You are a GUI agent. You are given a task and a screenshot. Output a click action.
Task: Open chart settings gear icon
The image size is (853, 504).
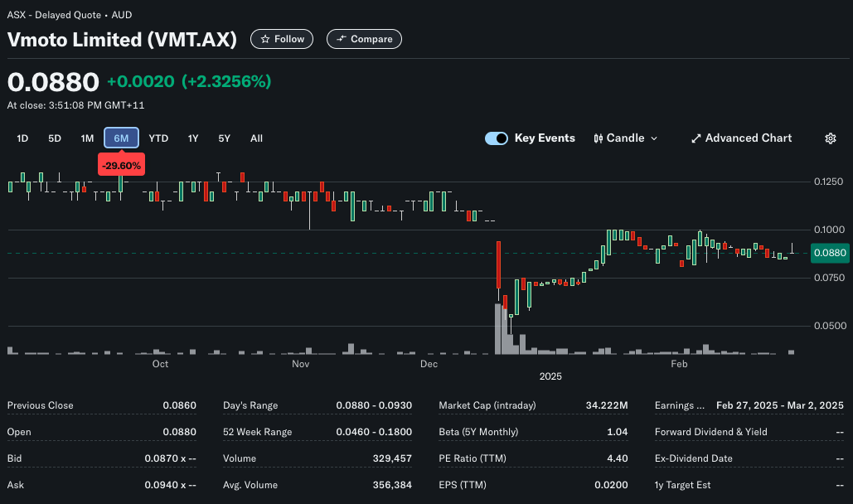pyautogui.click(x=830, y=138)
